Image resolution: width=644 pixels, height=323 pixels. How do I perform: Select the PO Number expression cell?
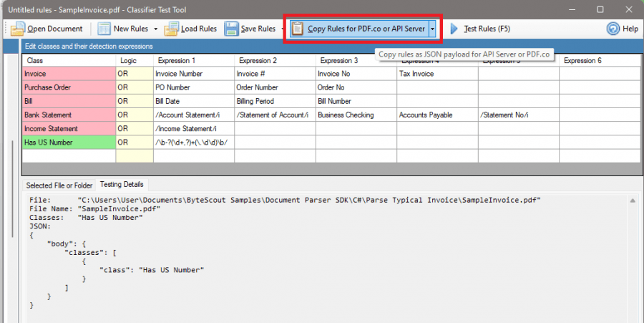click(x=193, y=87)
